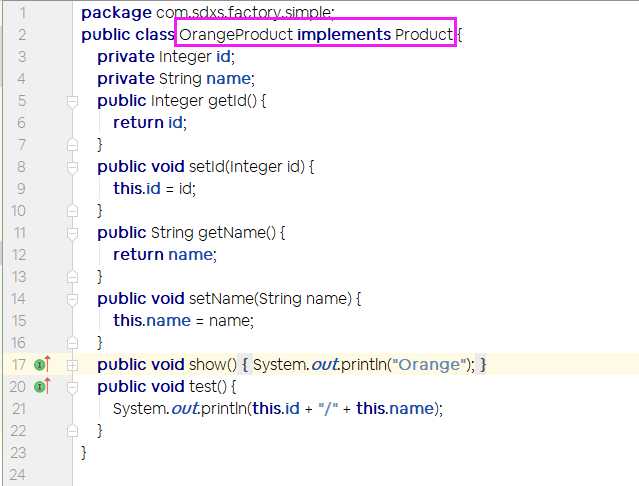This screenshot has width=639, height=486.
Task: Click the collapsed code brace after println on line 17
Action: point(482,365)
